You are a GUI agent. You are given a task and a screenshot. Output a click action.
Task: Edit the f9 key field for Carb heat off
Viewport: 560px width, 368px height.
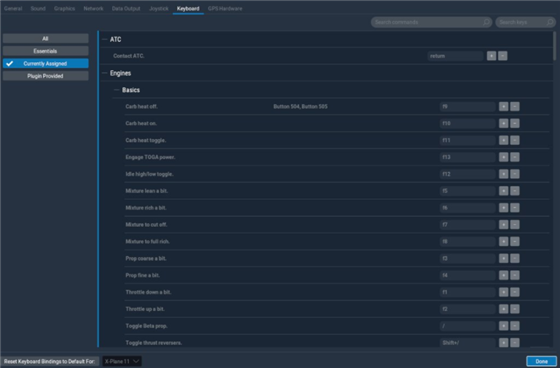[x=468, y=106]
